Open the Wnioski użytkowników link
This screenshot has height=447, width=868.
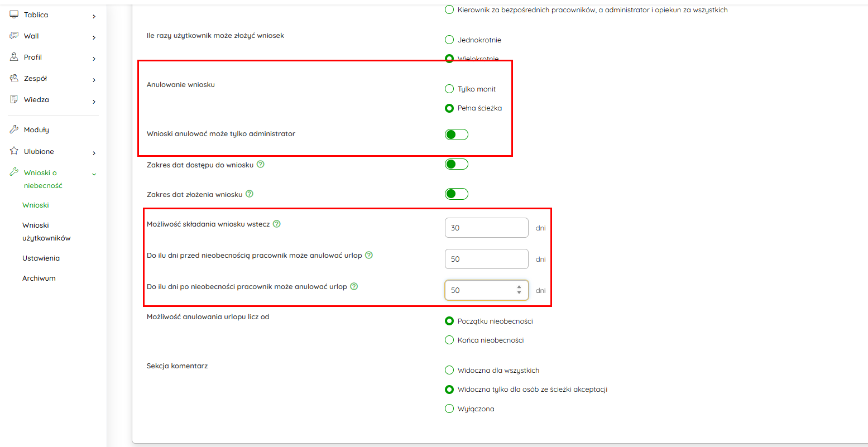point(46,232)
